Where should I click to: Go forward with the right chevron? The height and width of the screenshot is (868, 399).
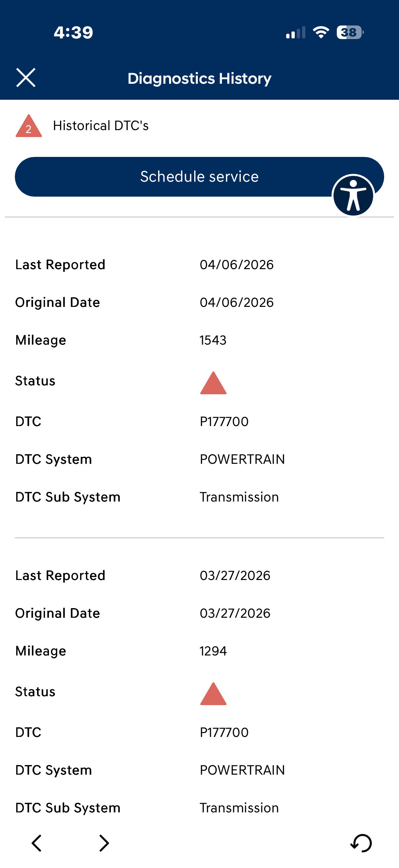click(104, 843)
